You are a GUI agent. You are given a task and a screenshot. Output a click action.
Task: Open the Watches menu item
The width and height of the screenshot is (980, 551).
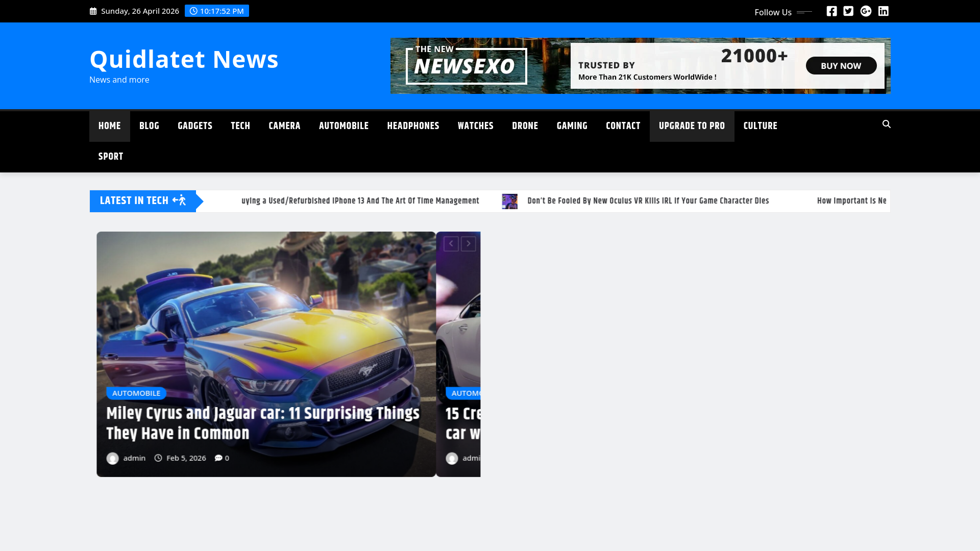tap(476, 127)
